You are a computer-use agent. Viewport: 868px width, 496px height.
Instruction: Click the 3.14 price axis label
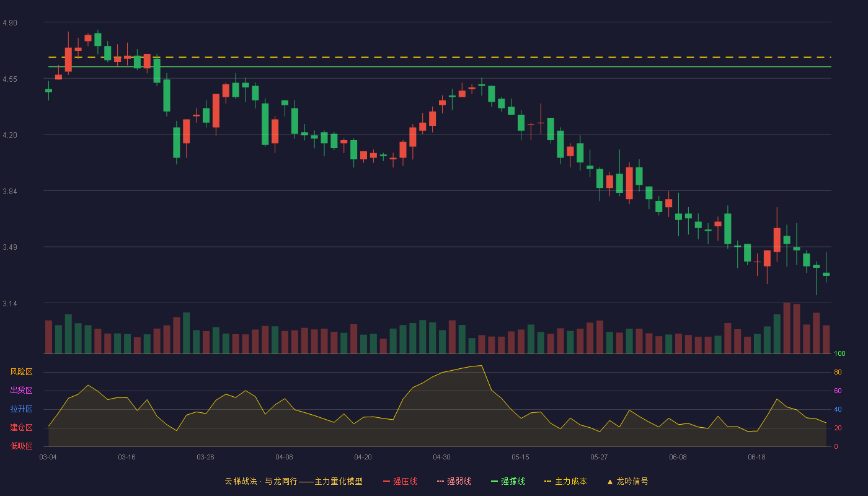click(10, 304)
